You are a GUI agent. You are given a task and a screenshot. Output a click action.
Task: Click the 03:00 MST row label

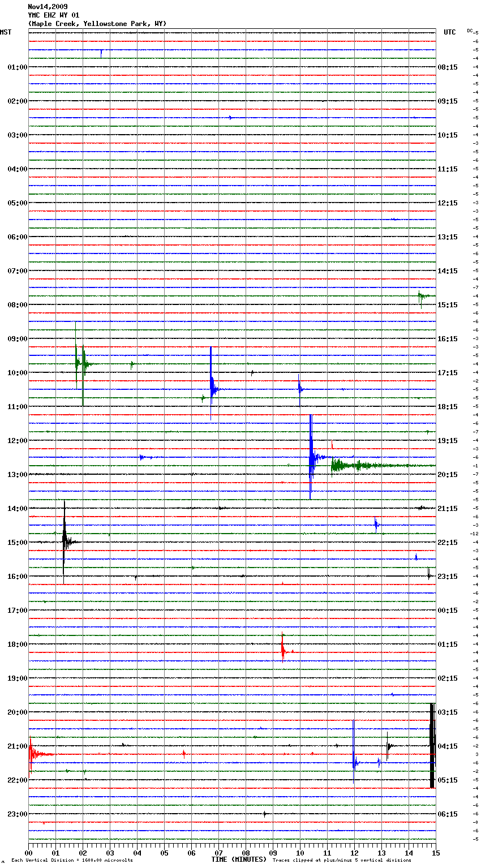[18, 135]
